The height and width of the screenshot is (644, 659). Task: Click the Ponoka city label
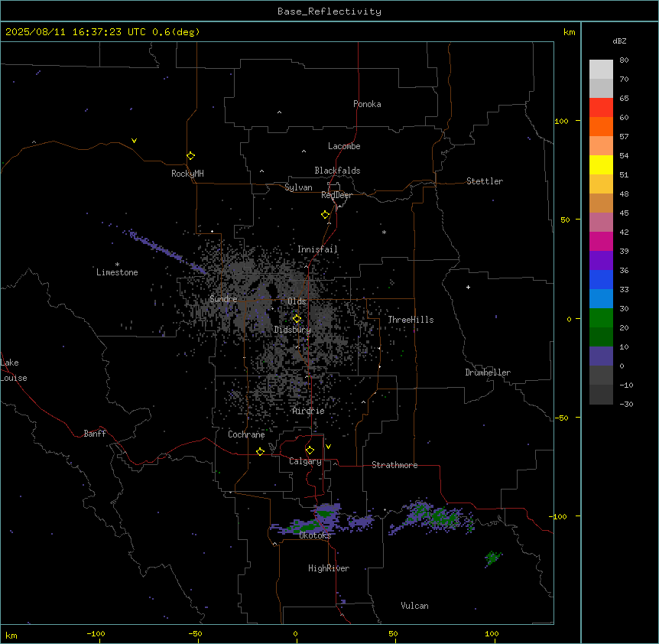pos(367,104)
